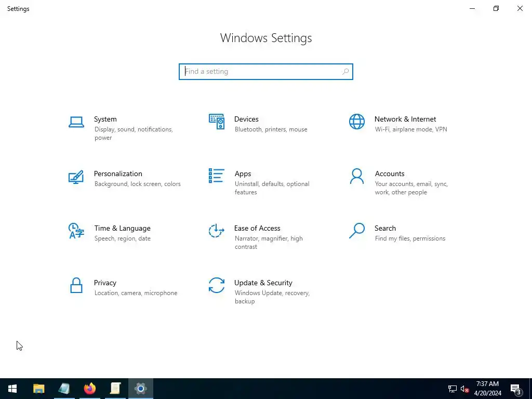Click the Settings gear in the taskbar

pyautogui.click(x=140, y=389)
